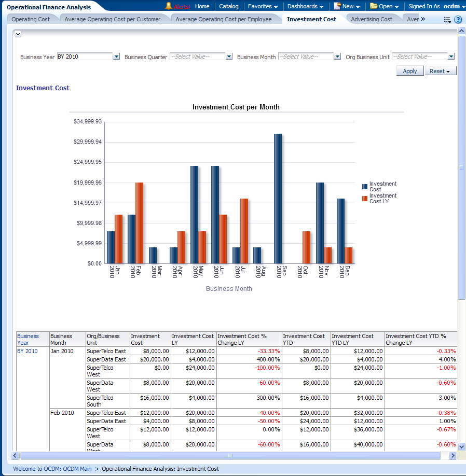Expand the Business Year dropdown
The image size is (466, 476).
116,57
